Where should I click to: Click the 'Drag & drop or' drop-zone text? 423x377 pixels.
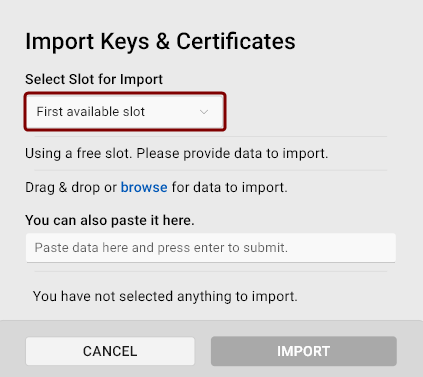coord(71,187)
